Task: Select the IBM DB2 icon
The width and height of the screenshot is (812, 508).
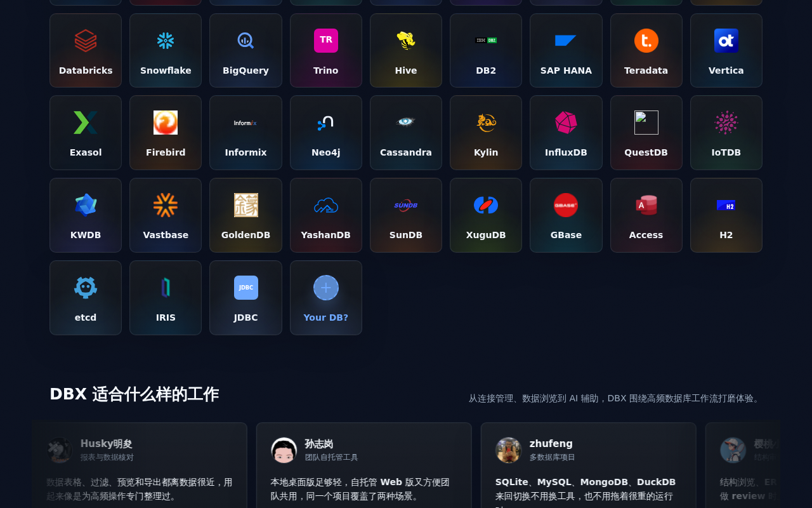Action: click(486, 41)
